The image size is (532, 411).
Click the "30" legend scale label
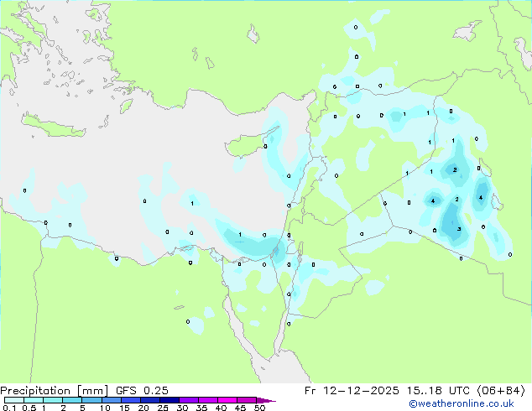(182, 408)
